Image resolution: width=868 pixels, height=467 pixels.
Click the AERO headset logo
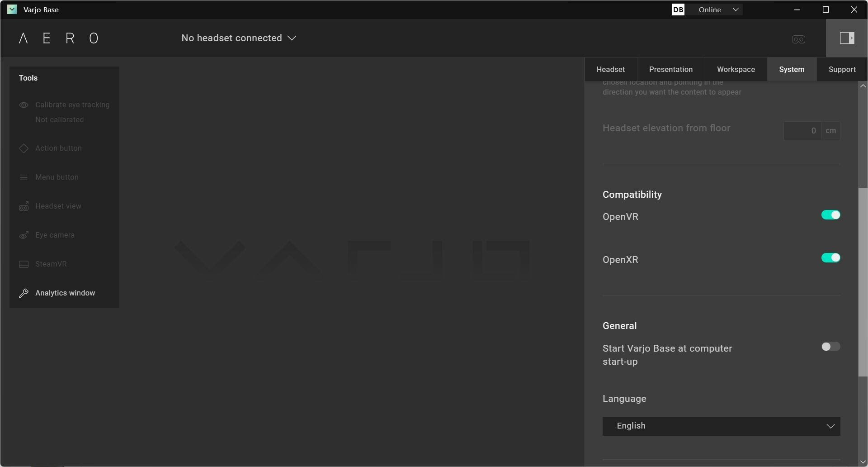pos(58,38)
